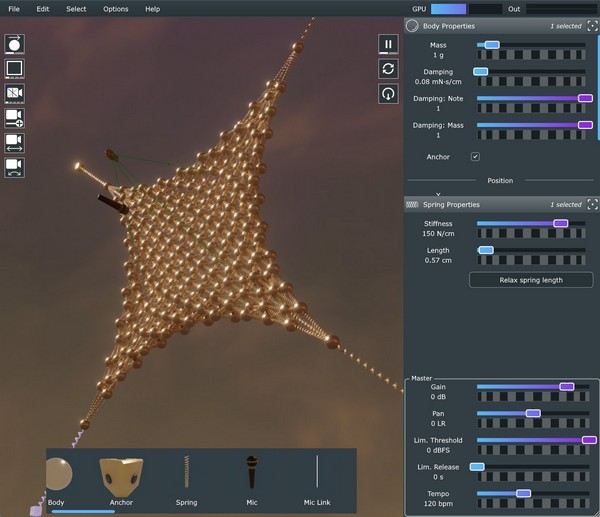Image resolution: width=600 pixels, height=517 pixels.
Task: Expand the Position section chevron
Action: click(437, 193)
